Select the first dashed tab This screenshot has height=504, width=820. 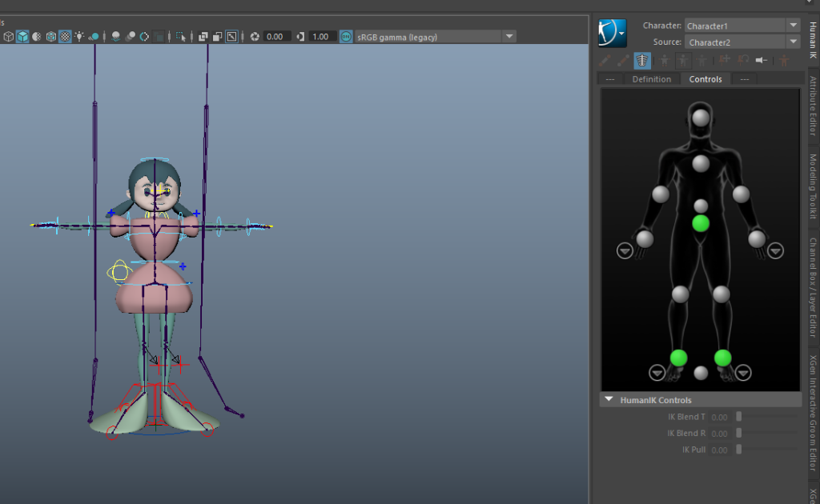pos(610,79)
